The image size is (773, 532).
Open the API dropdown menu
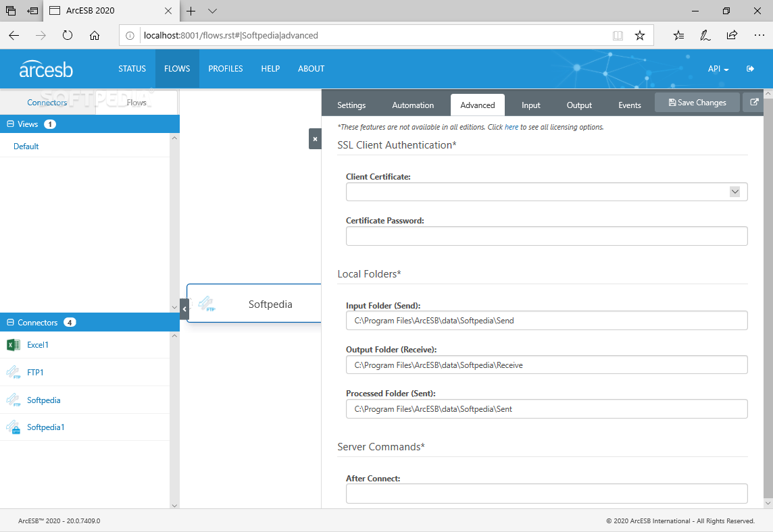pos(718,69)
